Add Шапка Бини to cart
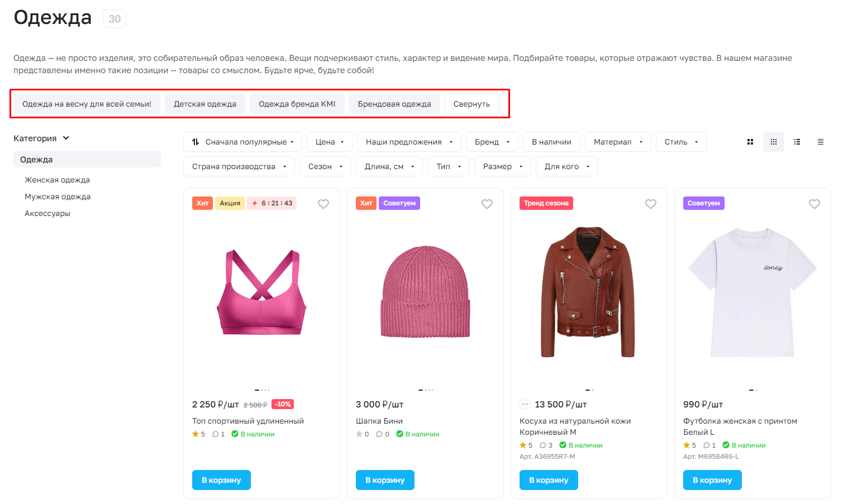Viewport: 843px width, 504px height. [x=385, y=480]
